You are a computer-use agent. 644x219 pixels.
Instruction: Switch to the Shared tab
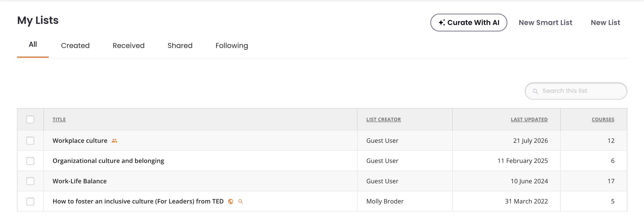coord(180,46)
